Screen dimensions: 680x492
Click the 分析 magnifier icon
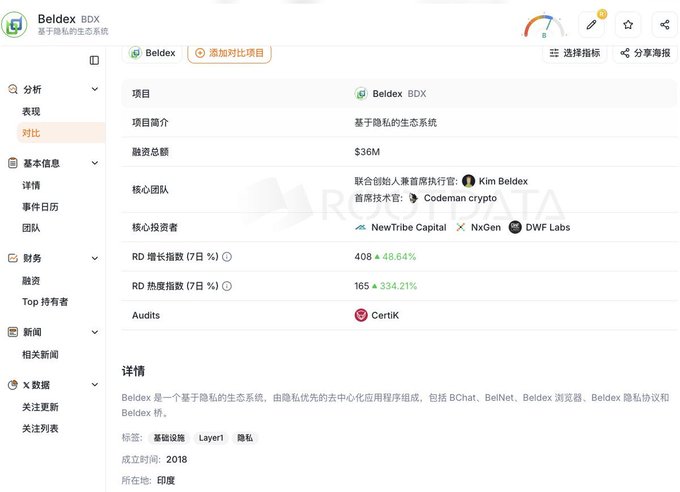click(13, 89)
